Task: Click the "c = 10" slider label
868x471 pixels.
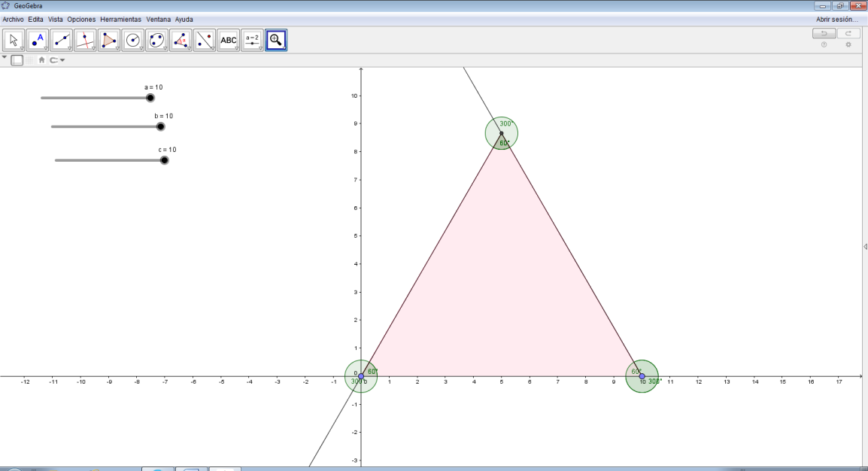Action: [x=167, y=150]
